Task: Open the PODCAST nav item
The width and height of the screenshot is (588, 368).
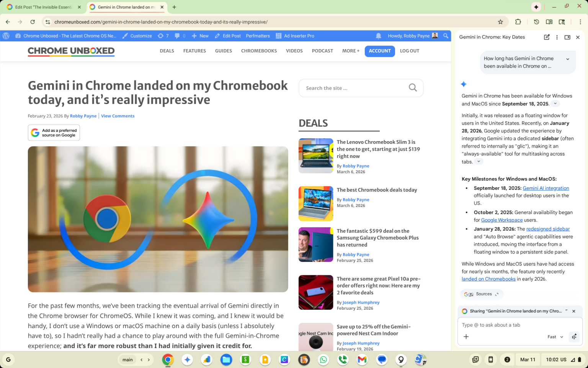Action: pyautogui.click(x=322, y=51)
